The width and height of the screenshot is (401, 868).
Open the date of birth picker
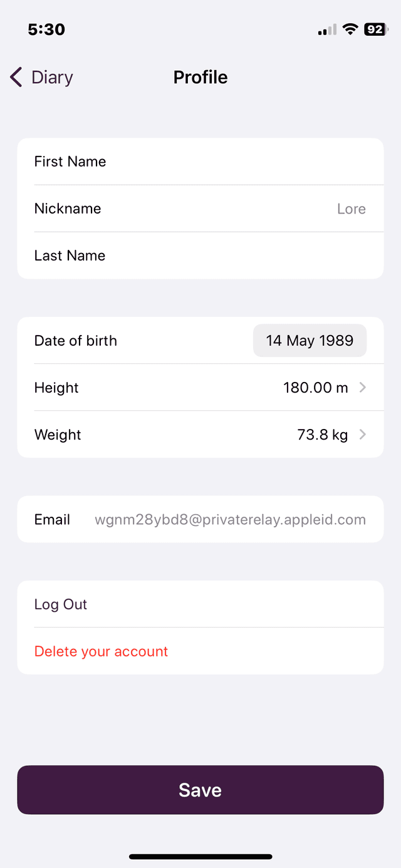pyautogui.click(x=310, y=341)
